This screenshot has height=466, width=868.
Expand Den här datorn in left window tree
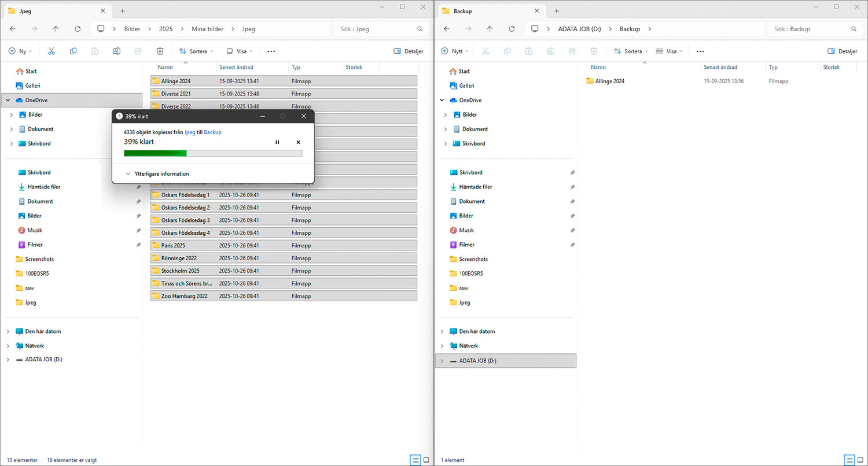(x=8, y=331)
